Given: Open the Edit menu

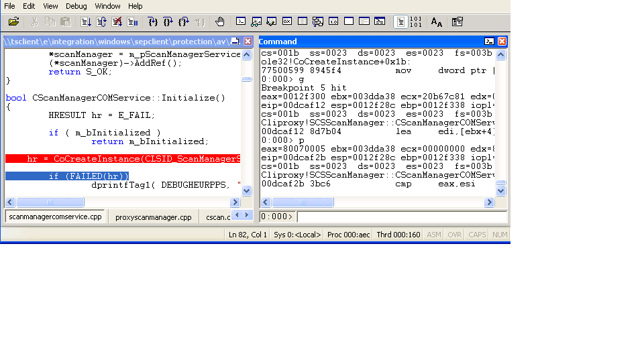Looking at the screenshot, I should pos(29,6).
